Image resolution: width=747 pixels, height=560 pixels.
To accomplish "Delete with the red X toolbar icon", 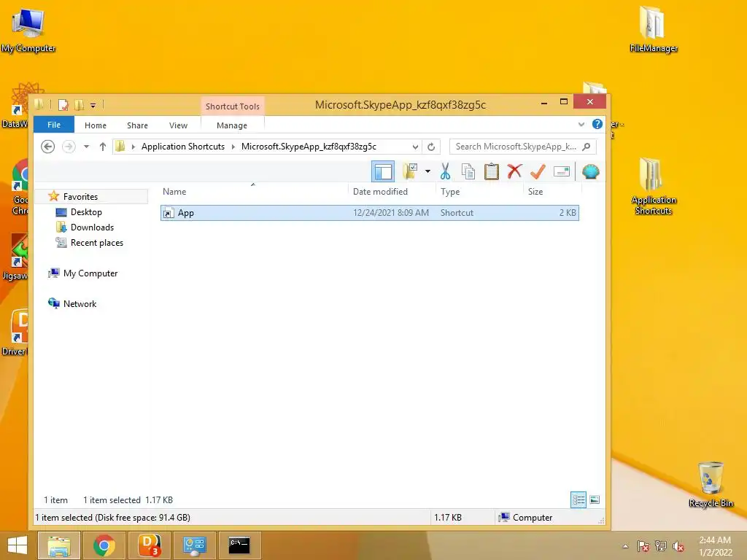I will [514, 171].
